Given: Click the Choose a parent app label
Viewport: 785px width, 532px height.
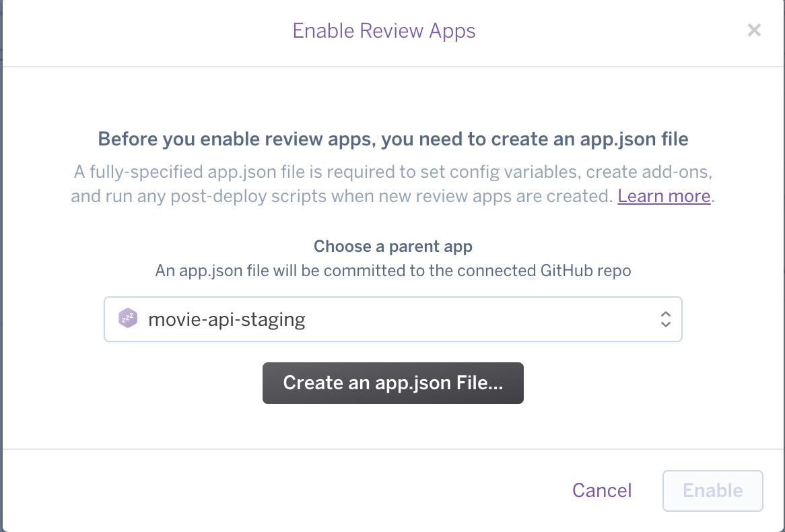Looking at the screenshot, I should [392, 246].
